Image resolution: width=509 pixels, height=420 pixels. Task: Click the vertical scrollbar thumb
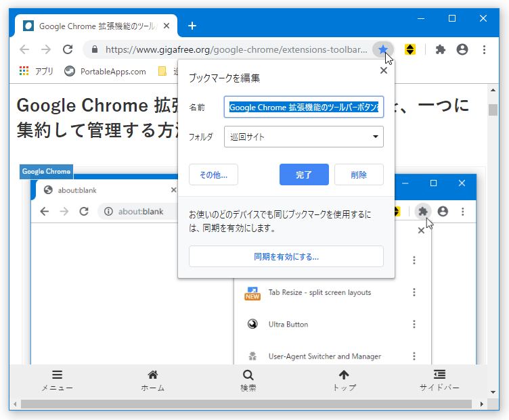click(x=493, y=110)
